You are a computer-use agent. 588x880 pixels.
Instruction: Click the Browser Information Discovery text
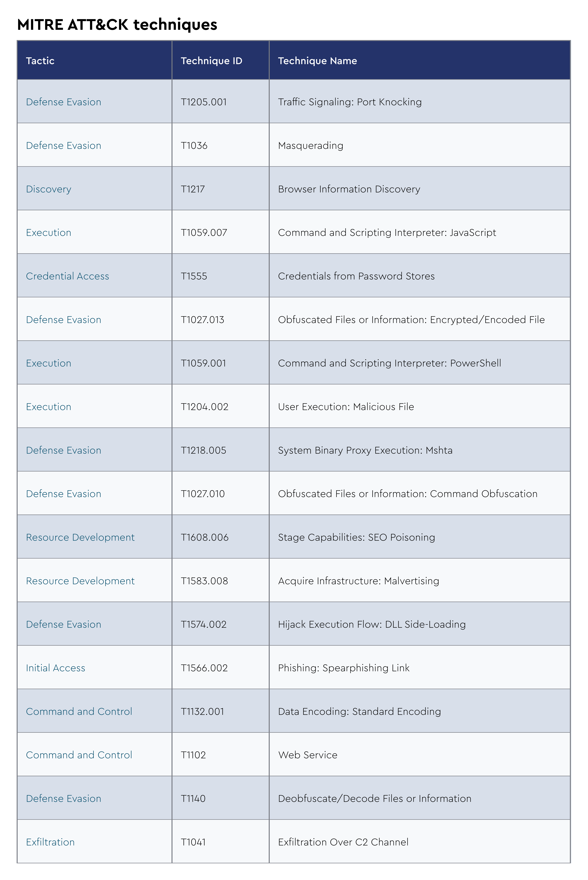[x=349, y=189]
